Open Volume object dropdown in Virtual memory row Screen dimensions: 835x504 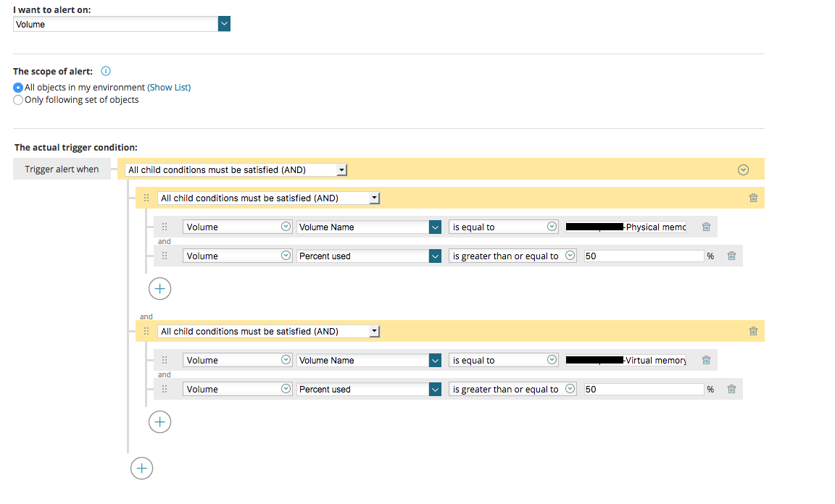coord(238,361)
